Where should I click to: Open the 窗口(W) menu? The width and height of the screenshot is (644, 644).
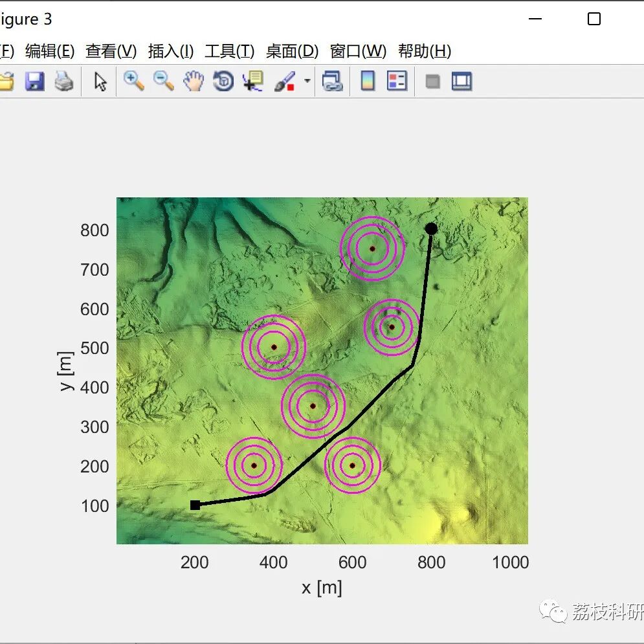(358, 51)
